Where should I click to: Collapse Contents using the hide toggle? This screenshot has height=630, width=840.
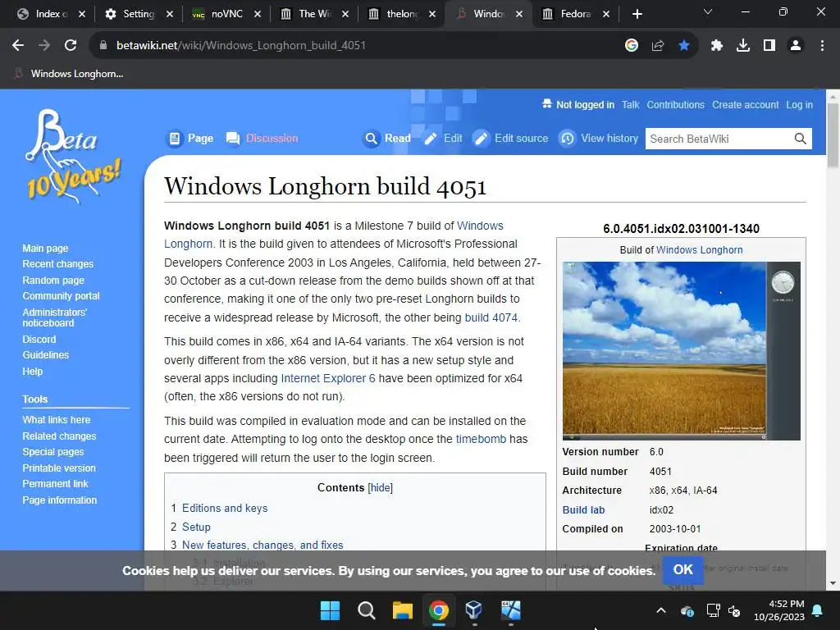click(381, 487)
